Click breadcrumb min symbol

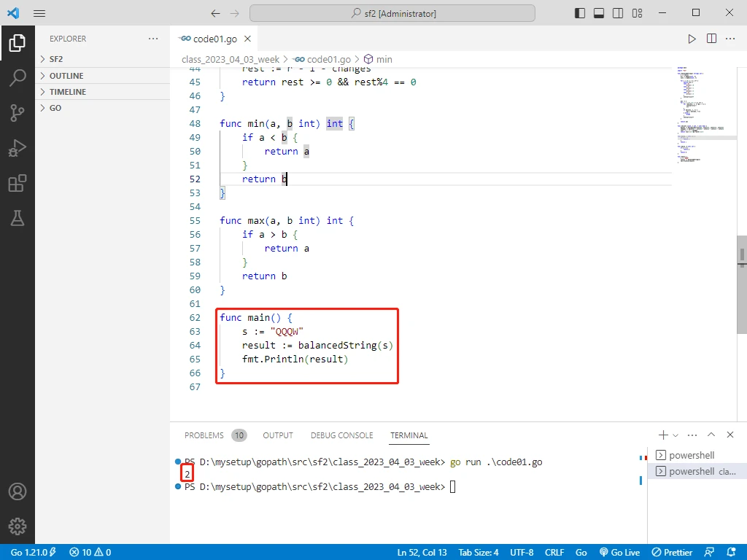[x=379, y=60]
